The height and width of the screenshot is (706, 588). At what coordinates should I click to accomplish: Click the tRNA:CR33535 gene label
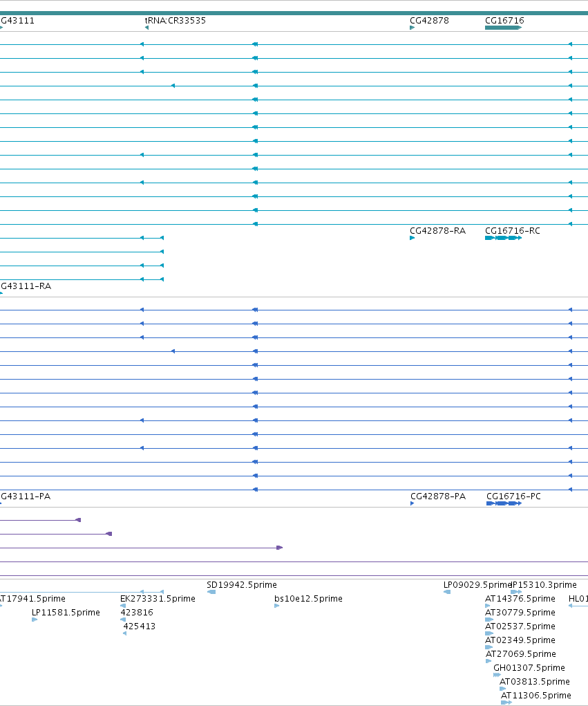click(175, 21)
